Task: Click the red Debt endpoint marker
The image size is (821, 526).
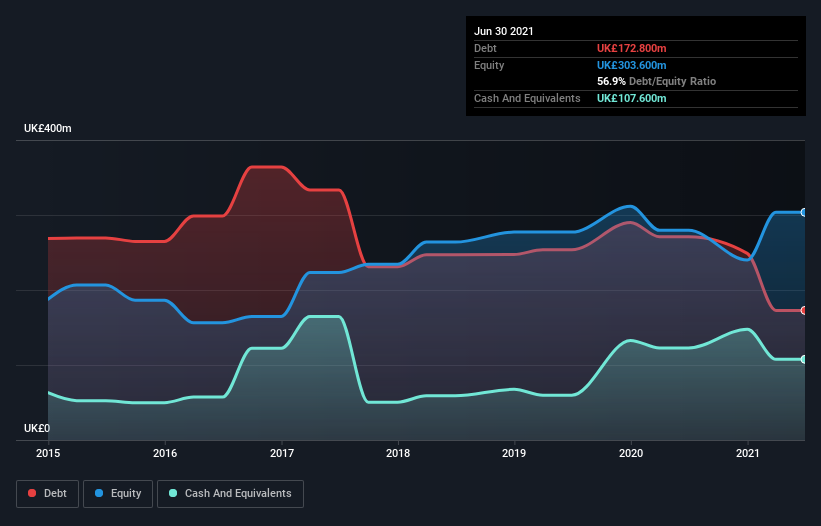Action: (804, 310)
